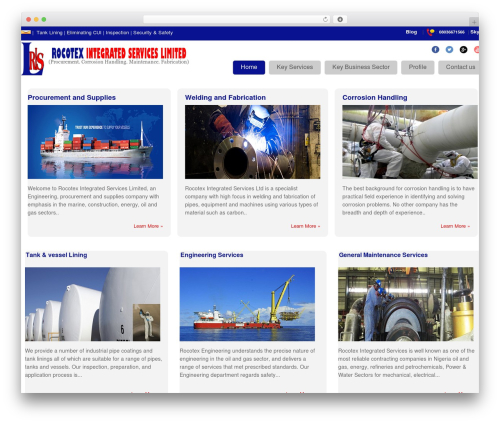Open the Profile menu item
Viewport: 500px width, 423px height.
point(417,67)
